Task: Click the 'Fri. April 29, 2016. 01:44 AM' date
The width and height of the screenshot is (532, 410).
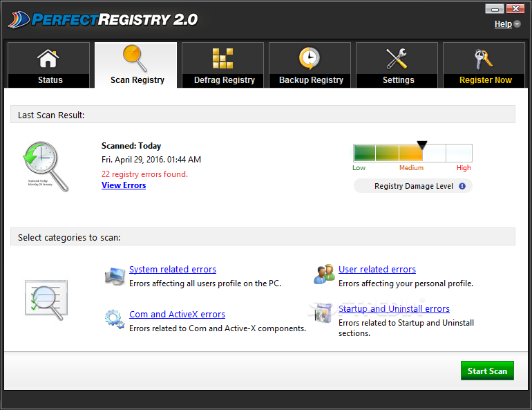Action: click(x=151, y=160)
